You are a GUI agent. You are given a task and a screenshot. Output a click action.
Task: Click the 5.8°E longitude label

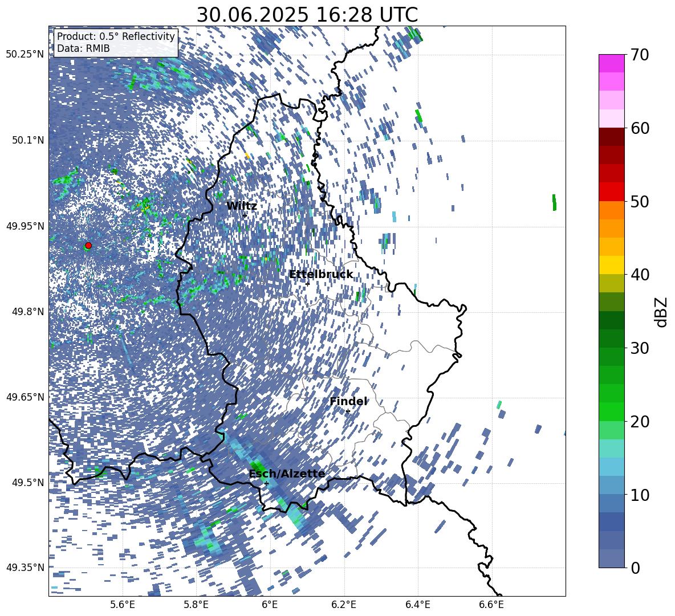[196, 605]
